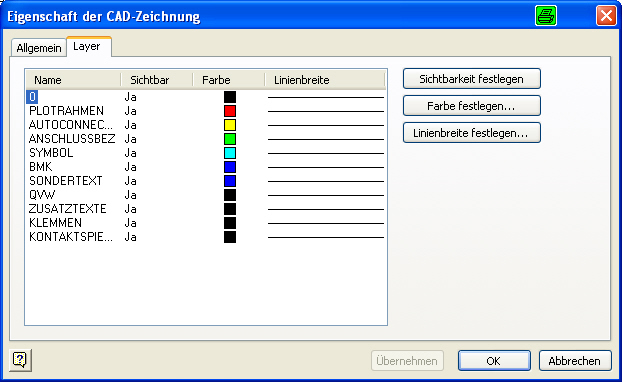Click the yellow AUTOCONNEC color swatch
Viewport: 622px width, 382px height.
pos(230,125)
